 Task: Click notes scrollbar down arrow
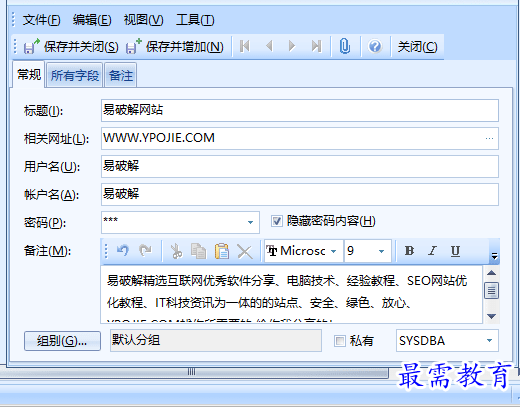pyautogui.click(x=492, y=316)
